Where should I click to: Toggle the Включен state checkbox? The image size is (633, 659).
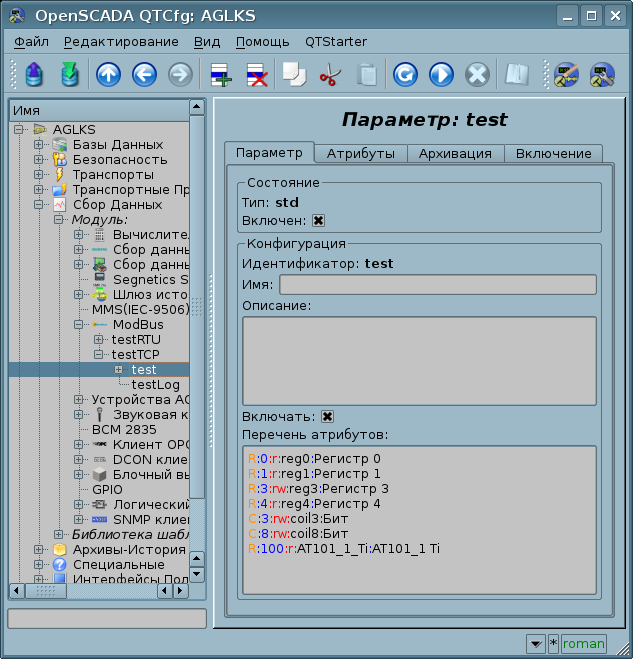(x=319, y=221)
